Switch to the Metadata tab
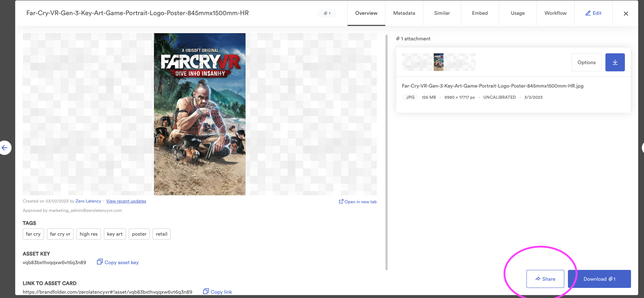644x298 pixels. tap(404, 13)
